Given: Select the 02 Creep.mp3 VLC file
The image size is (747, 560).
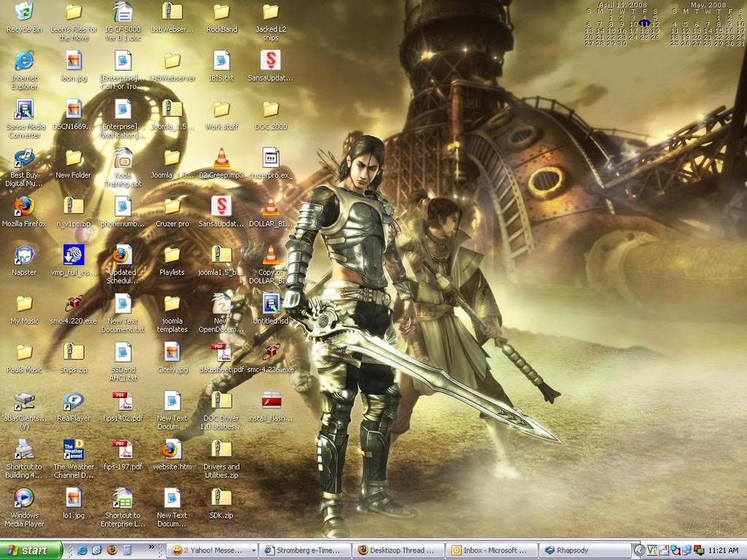Looking at the screenshot, I should pyautogui.click(x=221, y=163).
